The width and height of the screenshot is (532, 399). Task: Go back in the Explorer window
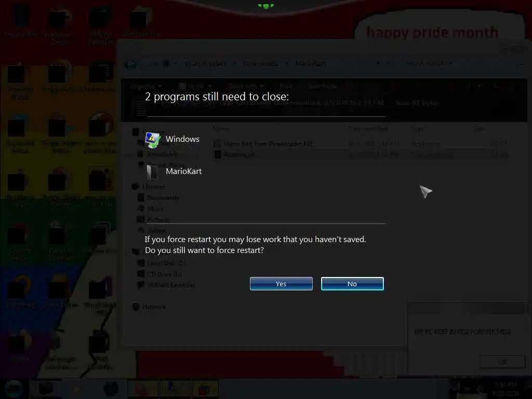point(131,64)
